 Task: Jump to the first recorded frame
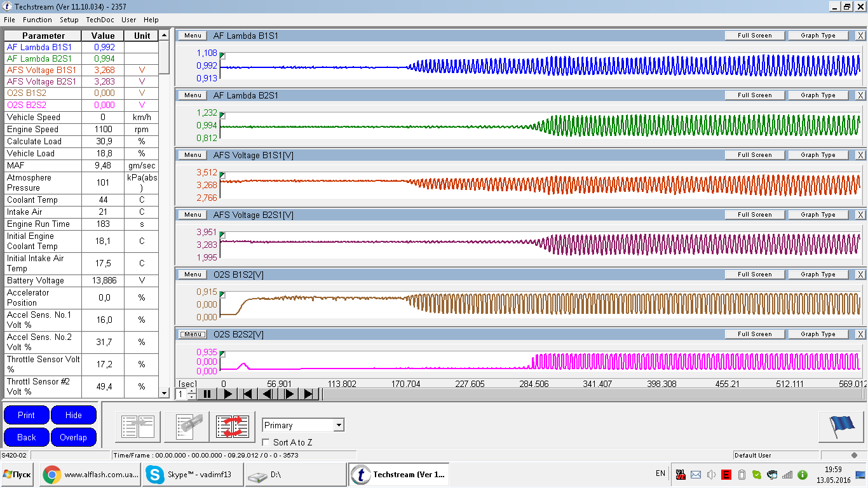(x=247, y=394)
